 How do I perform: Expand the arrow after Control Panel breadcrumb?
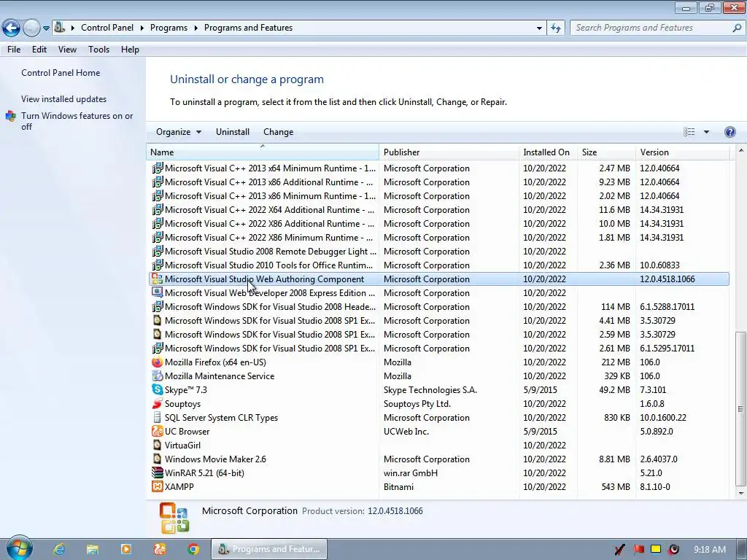(x=142, y=28)
